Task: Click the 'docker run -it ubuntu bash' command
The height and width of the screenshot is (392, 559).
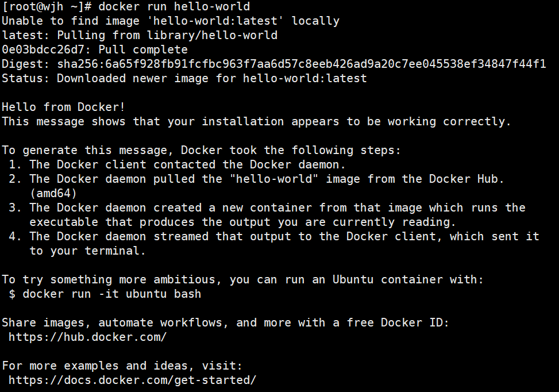Action: coord(111,294)
